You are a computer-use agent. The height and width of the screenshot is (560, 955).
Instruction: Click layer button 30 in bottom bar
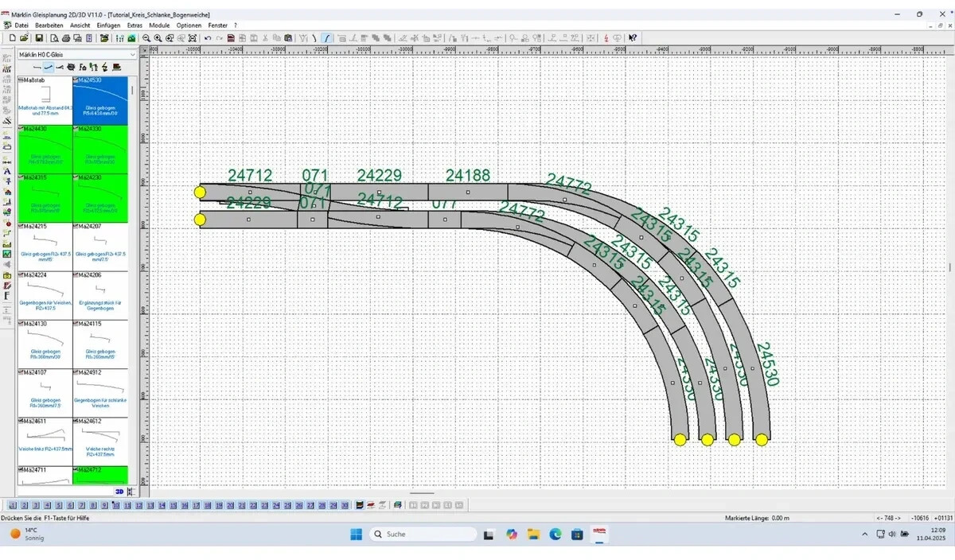345,505
